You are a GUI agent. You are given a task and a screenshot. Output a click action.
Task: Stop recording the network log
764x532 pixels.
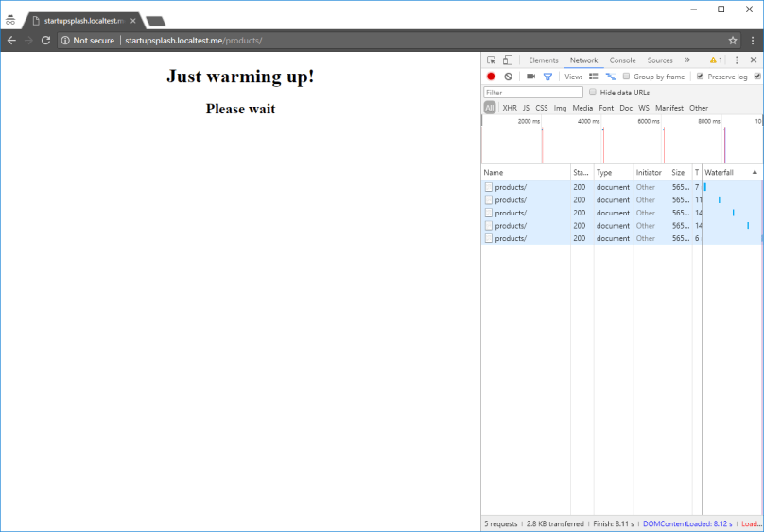(491, 77)
